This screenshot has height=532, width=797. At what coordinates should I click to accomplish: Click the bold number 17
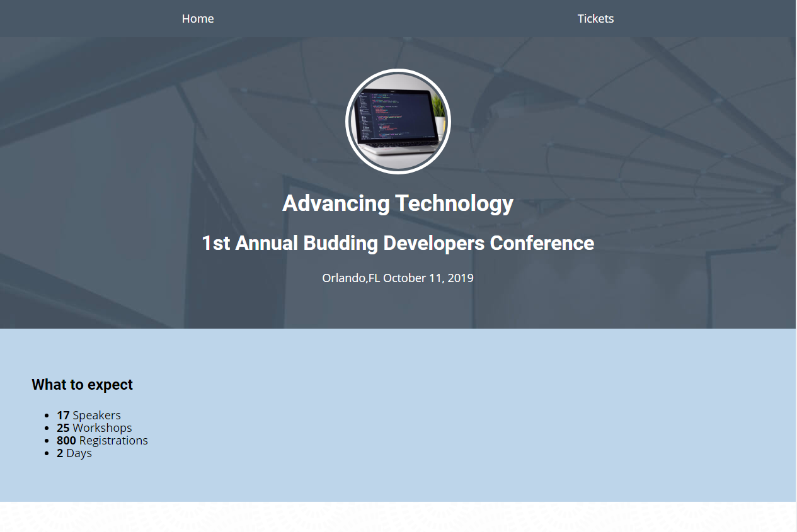(63, 416)
